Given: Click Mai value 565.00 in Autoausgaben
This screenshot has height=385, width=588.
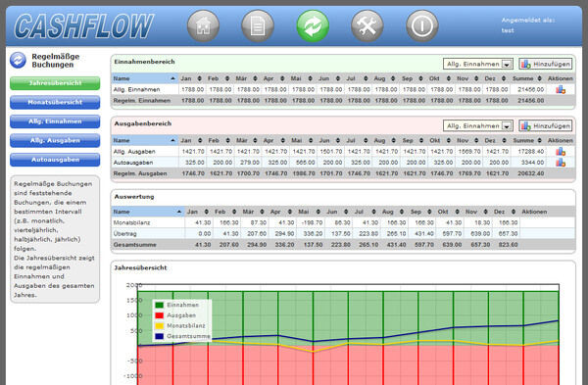Looking at the screenshot, I should [305, 163].
